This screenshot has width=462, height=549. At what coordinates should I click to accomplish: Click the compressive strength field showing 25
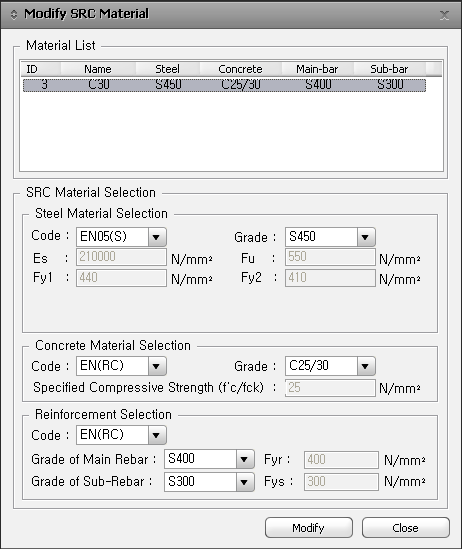330,388
